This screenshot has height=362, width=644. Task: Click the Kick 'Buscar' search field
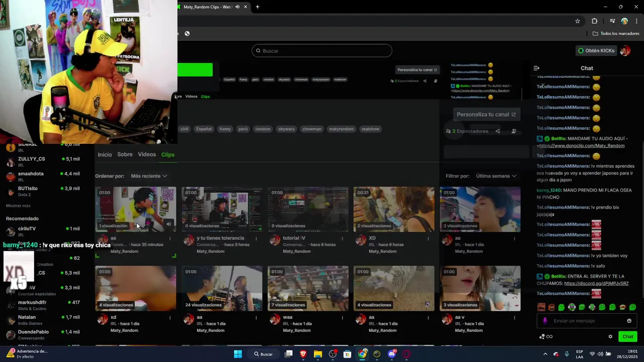(x=322, y=51)
